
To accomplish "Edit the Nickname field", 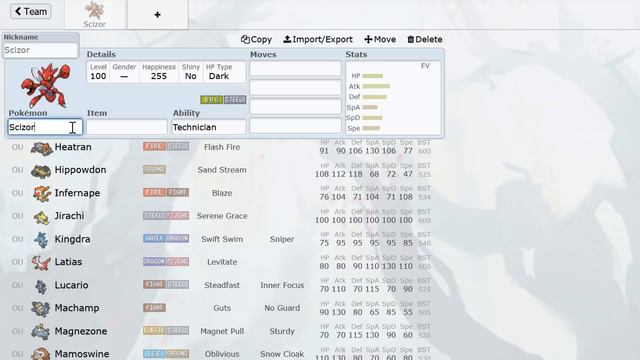I will pos(40,50).
